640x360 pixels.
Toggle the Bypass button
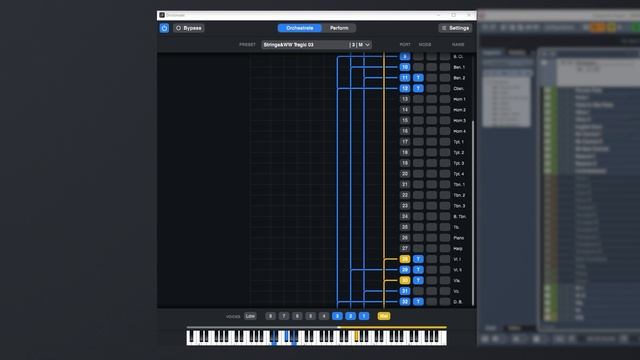[x=189, y=28]
